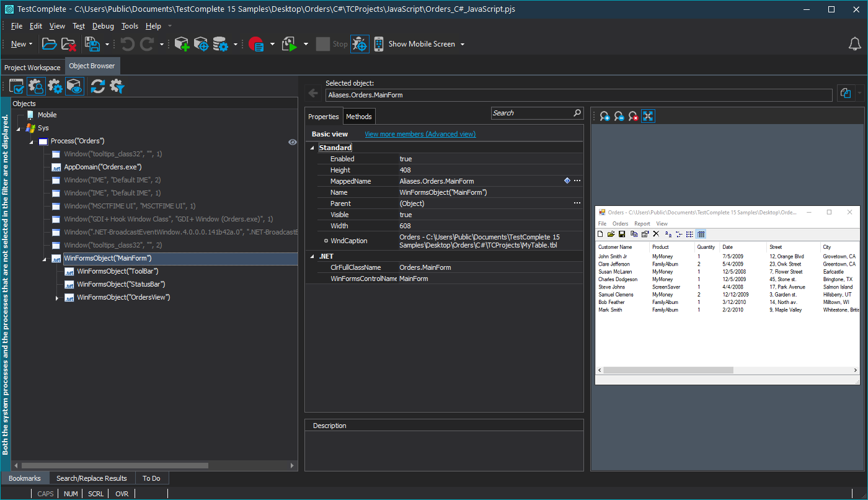
Task: Refresh the Objects tree
Action: [x=97, y=86]
